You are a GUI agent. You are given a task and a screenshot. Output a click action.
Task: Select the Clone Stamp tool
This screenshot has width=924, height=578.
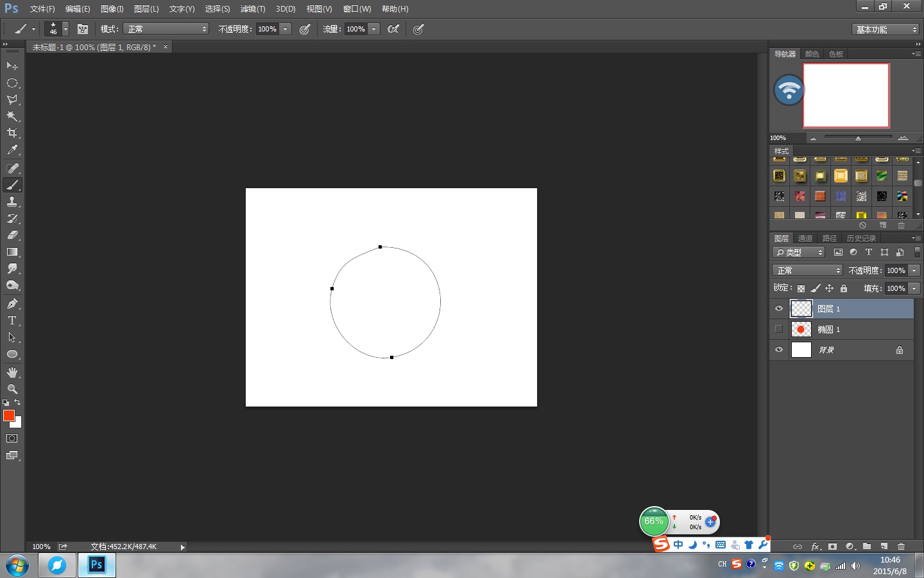(x=12, y=202)
